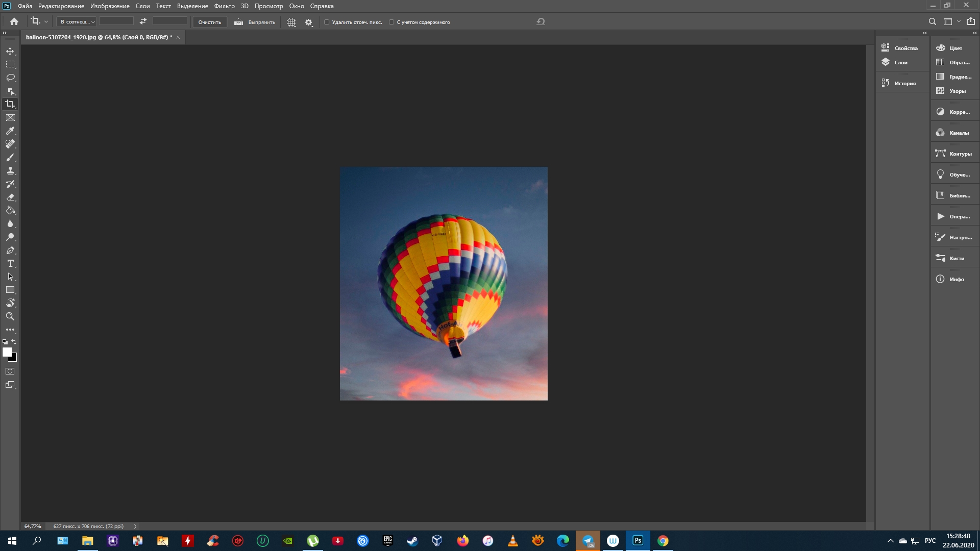Open the Каналы panel
980x551 pixels.
954,133
